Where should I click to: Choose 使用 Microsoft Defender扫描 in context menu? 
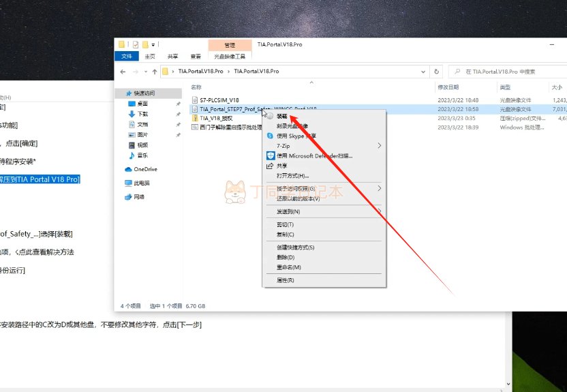pyautogui.click(x=324, y=156)
